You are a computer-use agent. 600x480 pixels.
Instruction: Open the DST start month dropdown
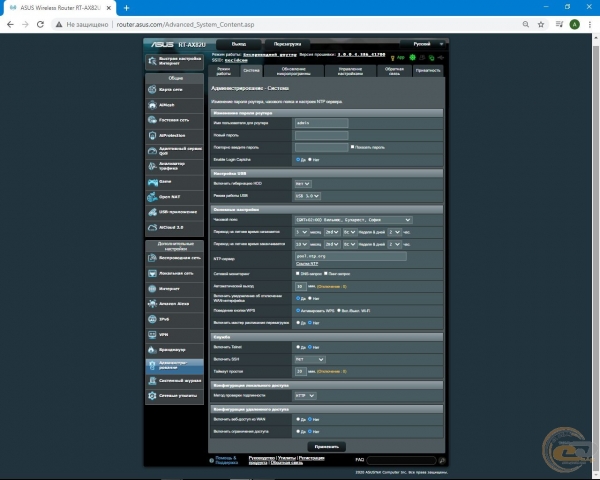[302, 232]
